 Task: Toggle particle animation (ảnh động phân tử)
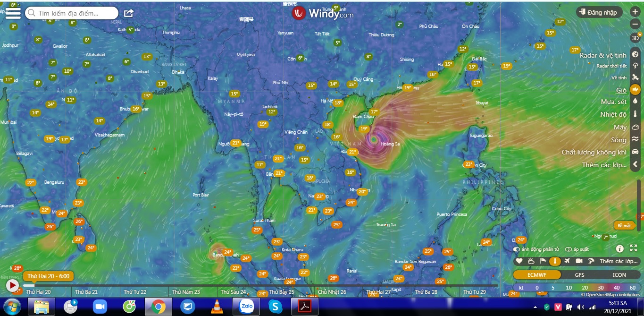click(517, 249)
